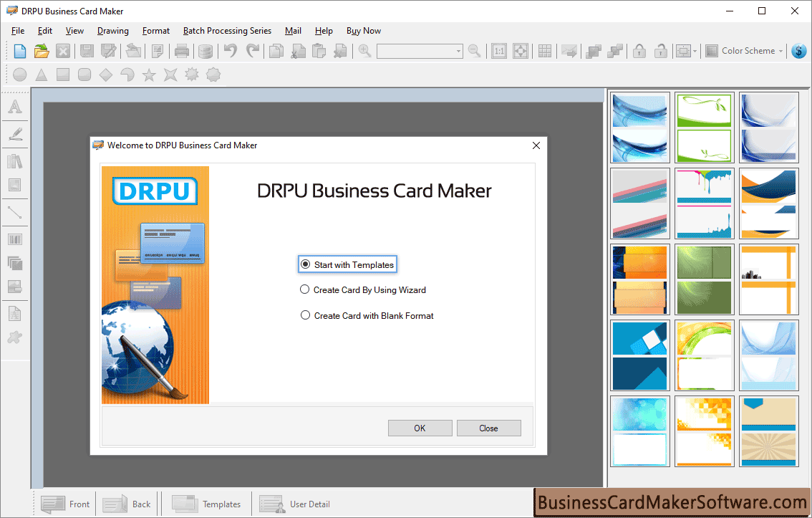The height and width of the screenshot is (518, 812).
Task: Open the Buy Now menu
Action: (x=364, y=31)
